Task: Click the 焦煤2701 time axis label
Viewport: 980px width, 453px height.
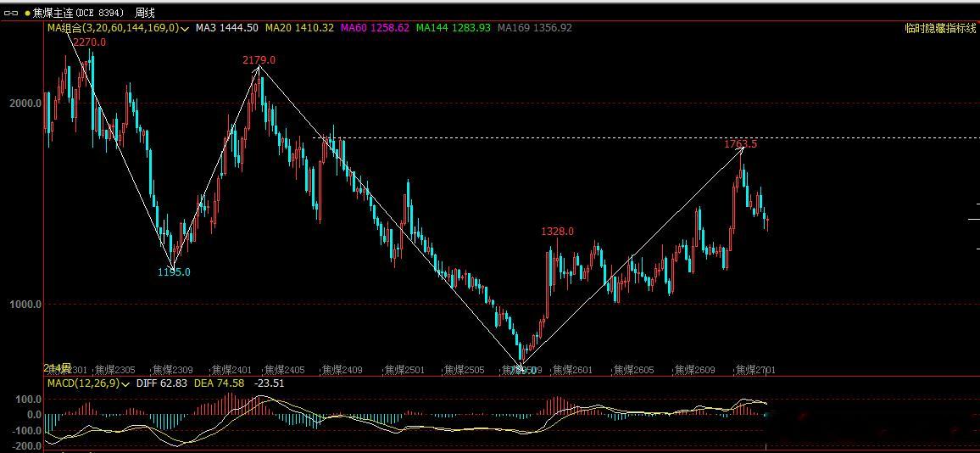Action: click(x=754, y=370)
